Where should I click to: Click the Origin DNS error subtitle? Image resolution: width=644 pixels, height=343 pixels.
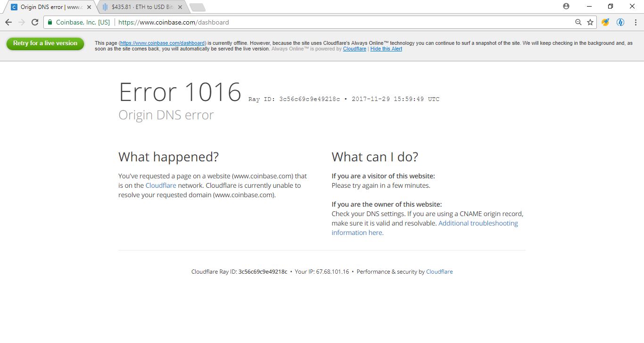click(x=166, y=115)
